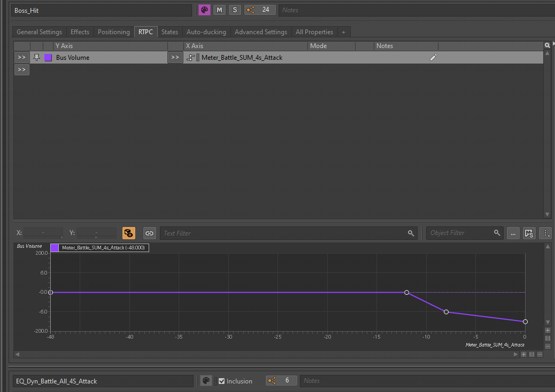Click the Object Filter magnifier icon
The height and width of the screenshot is (392, 555).
coord(497,233)
